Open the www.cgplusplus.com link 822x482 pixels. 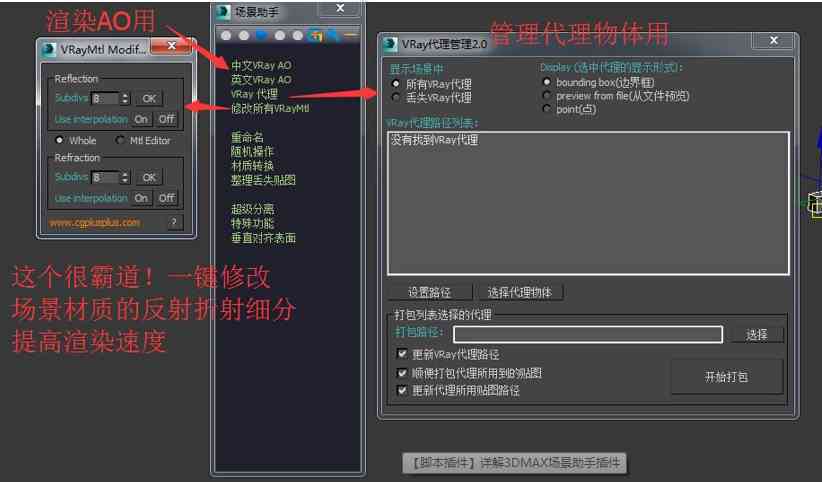point(94,222)
